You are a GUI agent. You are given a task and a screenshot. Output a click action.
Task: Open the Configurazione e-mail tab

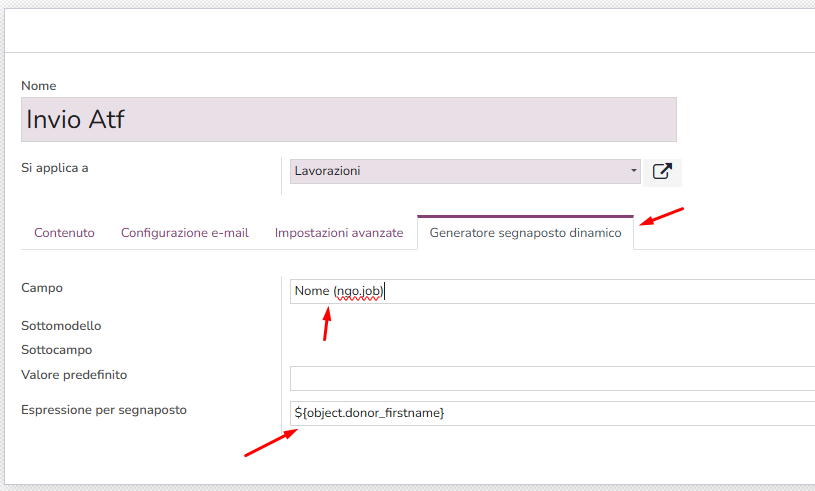click(185, 233)
